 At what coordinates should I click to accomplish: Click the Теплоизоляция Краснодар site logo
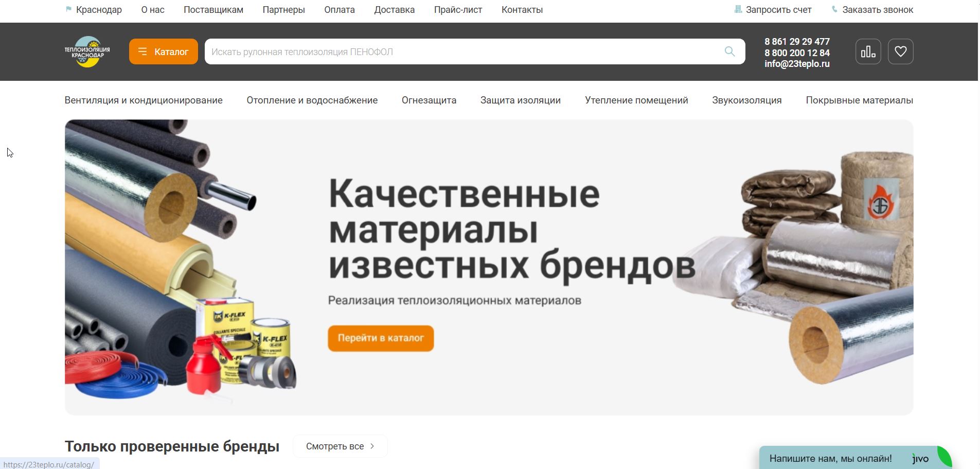click(87, 51)
